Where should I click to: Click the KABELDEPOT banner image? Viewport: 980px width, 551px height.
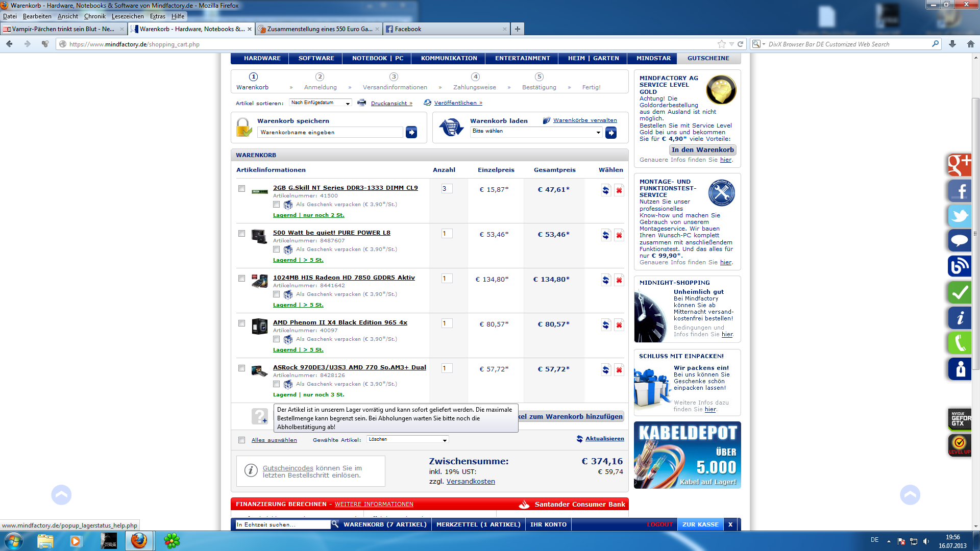point(687,455)
